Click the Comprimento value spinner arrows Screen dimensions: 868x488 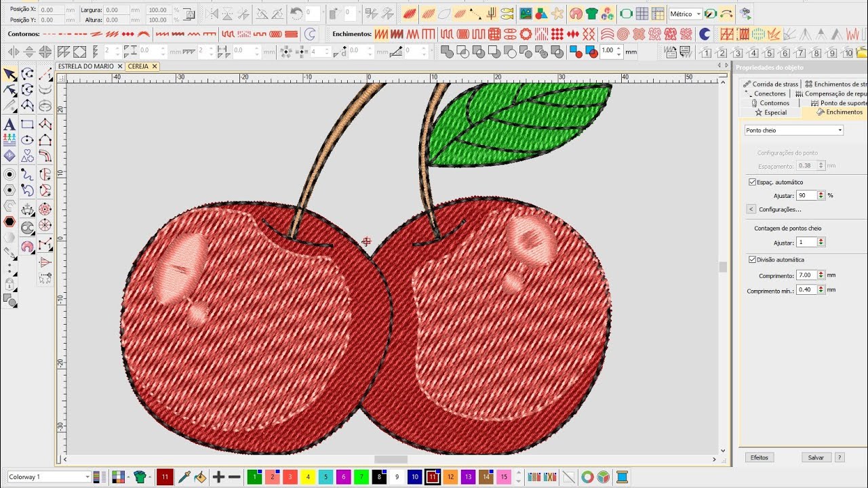pyautogui.click(x=821, y=275)
